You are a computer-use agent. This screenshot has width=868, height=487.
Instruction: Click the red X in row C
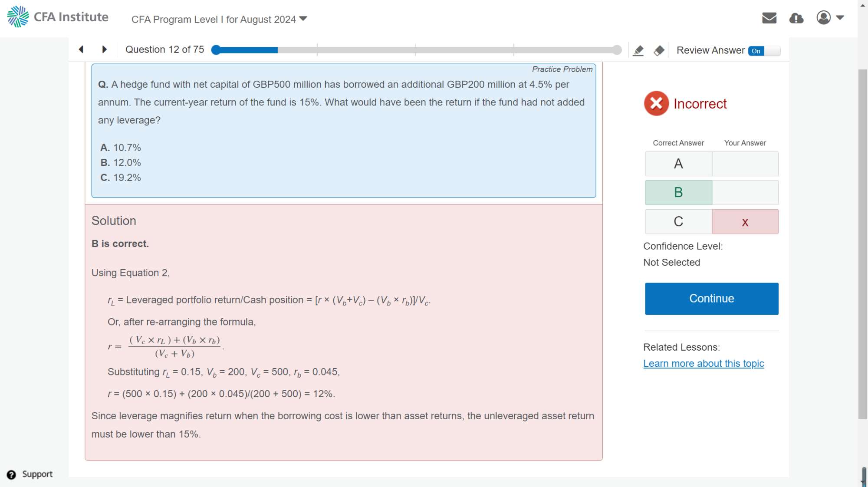coord(745,222)
